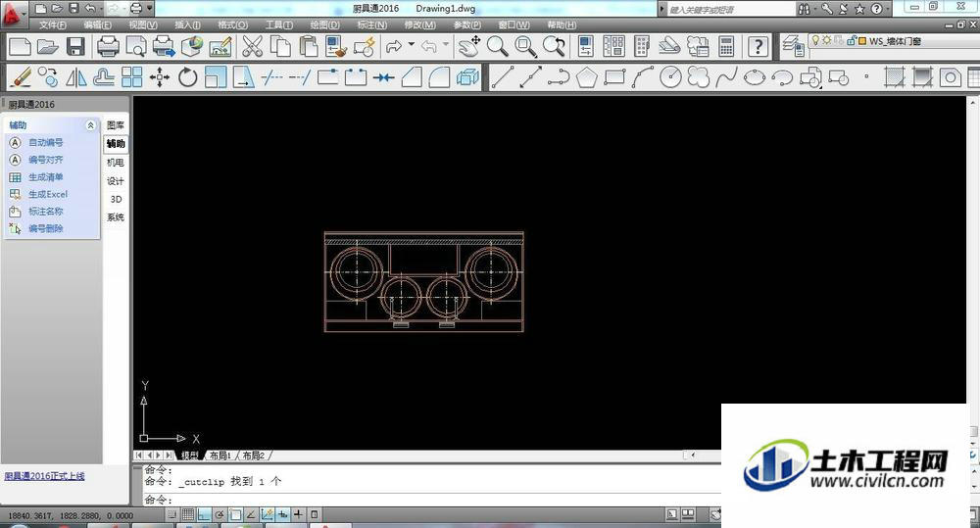Select the Scale tool
Viewport: 980px width, 528px height.
(x=216, y=77)
